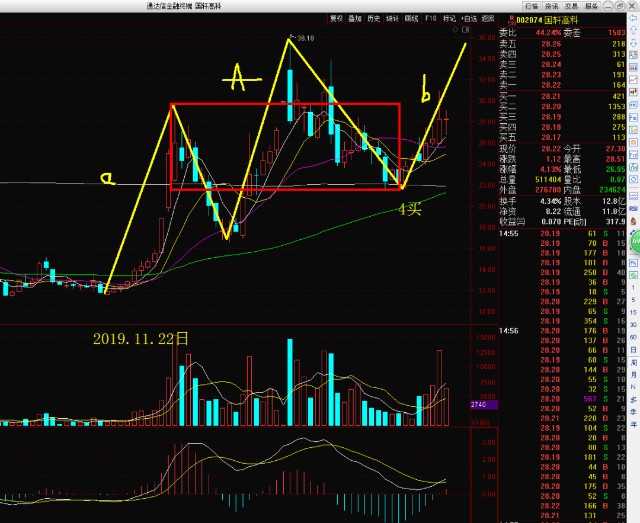The image size is (640, 523).
Task: Click the up arrow icon for previous stock
Action: (634, 30)
